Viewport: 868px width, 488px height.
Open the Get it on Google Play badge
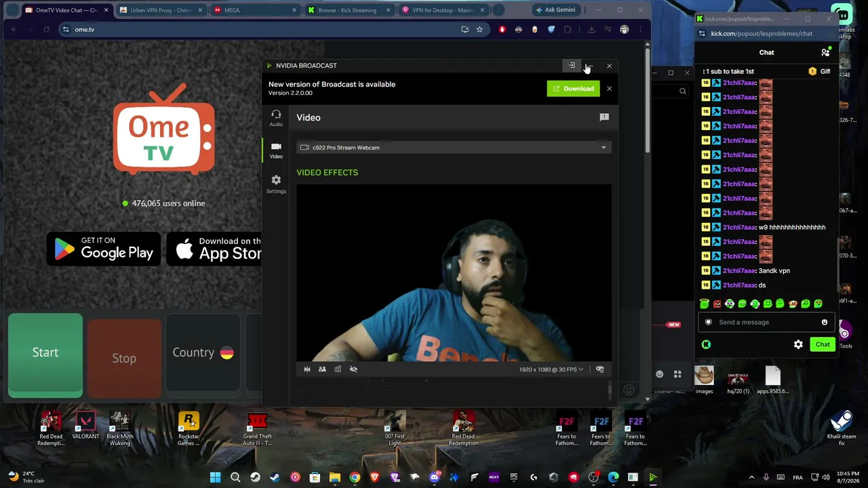point(104,249)
